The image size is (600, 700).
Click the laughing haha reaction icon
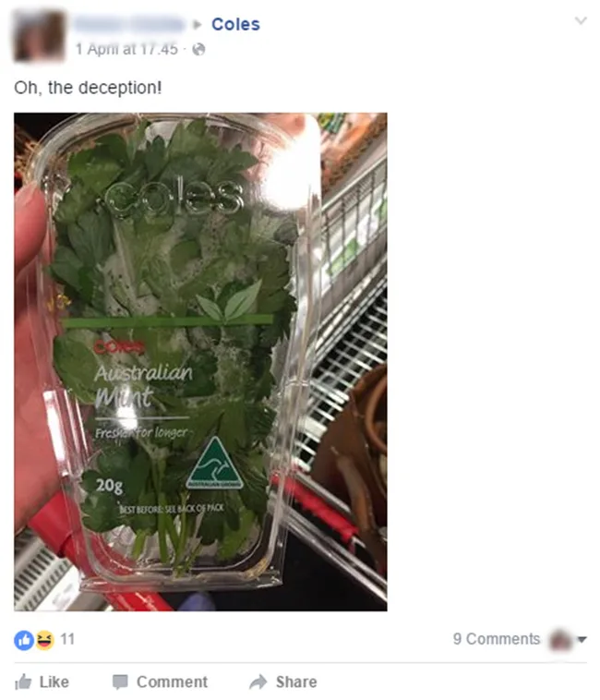[44, 640]
